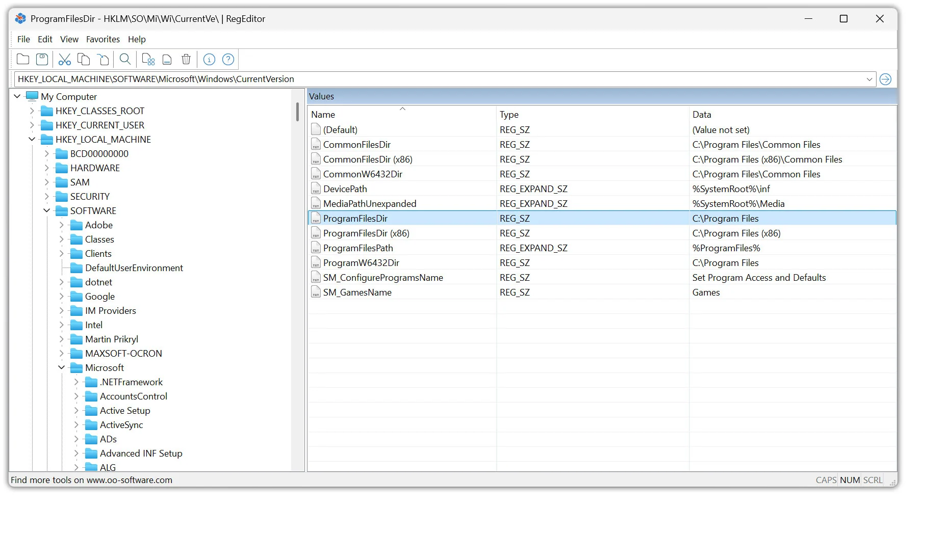Click the rename/modify value page icon
Screen dimensions: 951x560
click(x=167, y=60)
